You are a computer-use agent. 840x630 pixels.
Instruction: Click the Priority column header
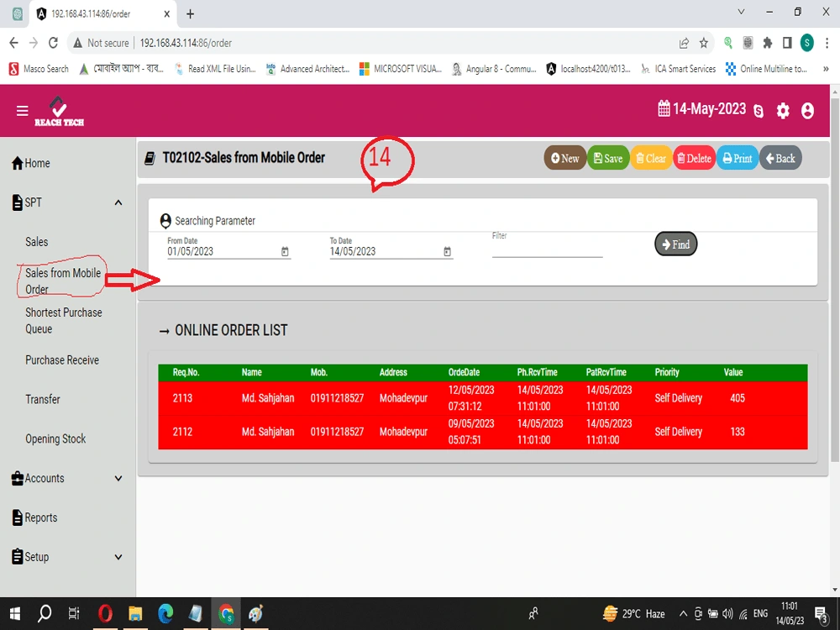667,372
